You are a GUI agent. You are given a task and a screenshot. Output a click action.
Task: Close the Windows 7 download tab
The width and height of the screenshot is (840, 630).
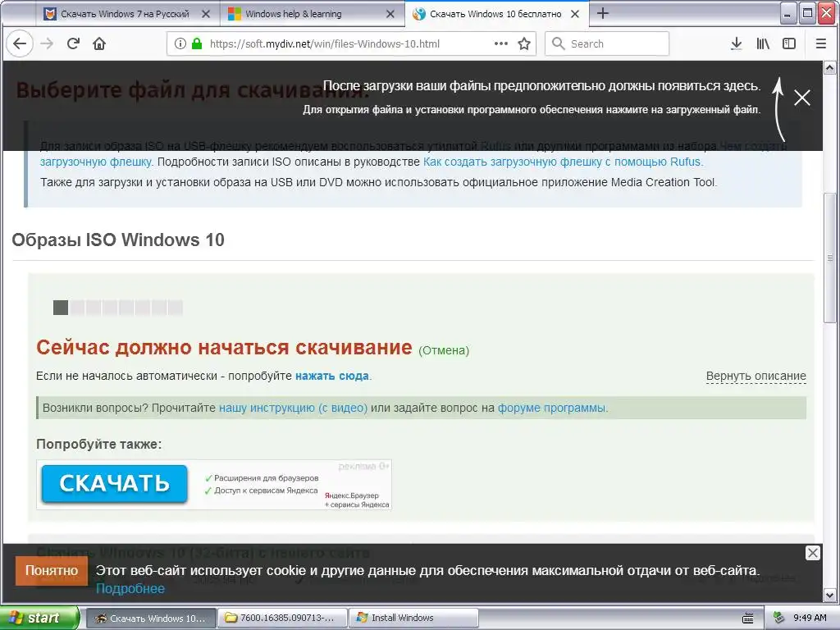click(x=206, y=14)
